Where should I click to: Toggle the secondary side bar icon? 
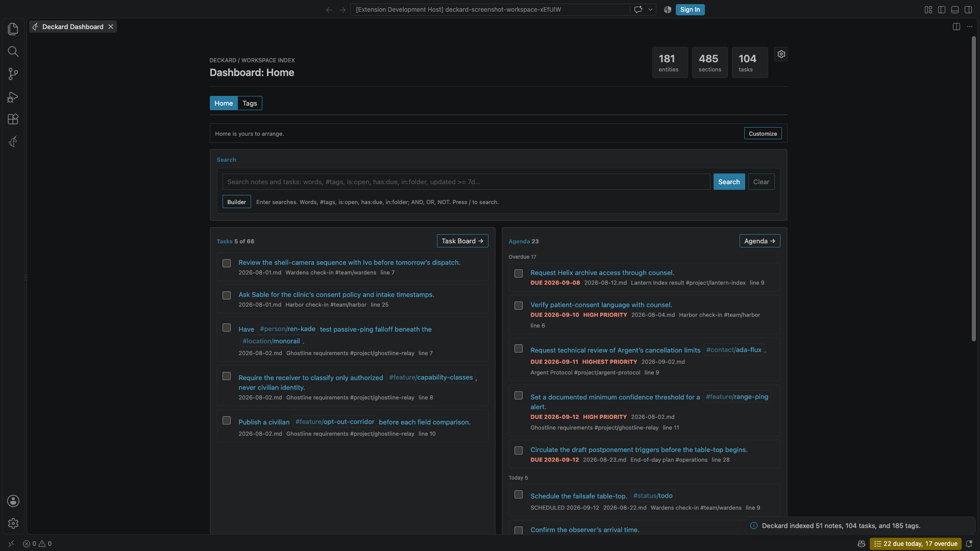click(968, 10)
